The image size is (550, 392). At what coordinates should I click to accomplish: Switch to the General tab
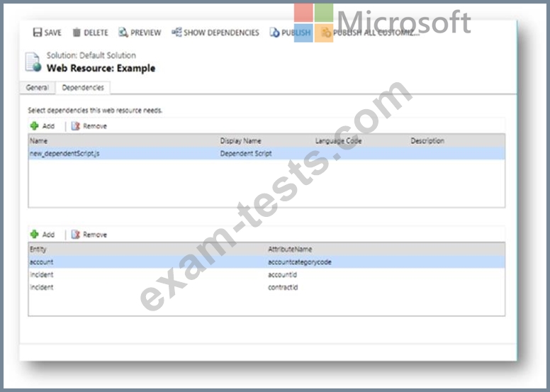point(38,88)
